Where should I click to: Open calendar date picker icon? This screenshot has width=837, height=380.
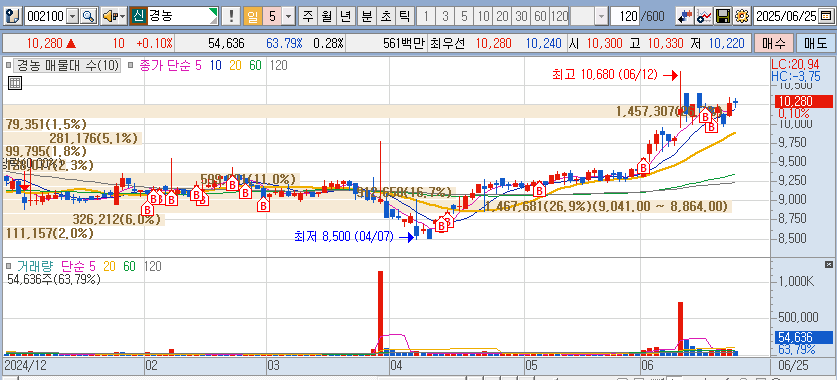coord(825,17)
